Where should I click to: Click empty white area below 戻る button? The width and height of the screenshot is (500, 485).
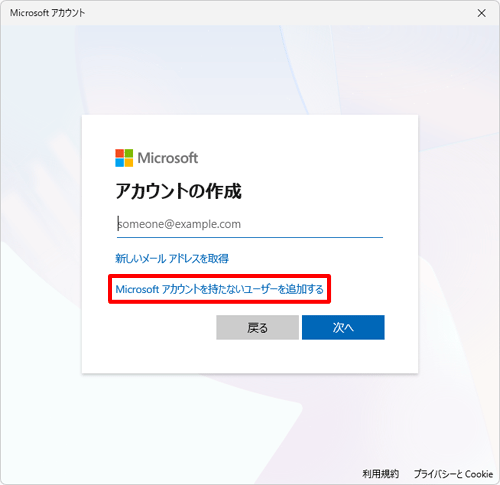click(257, 356)
